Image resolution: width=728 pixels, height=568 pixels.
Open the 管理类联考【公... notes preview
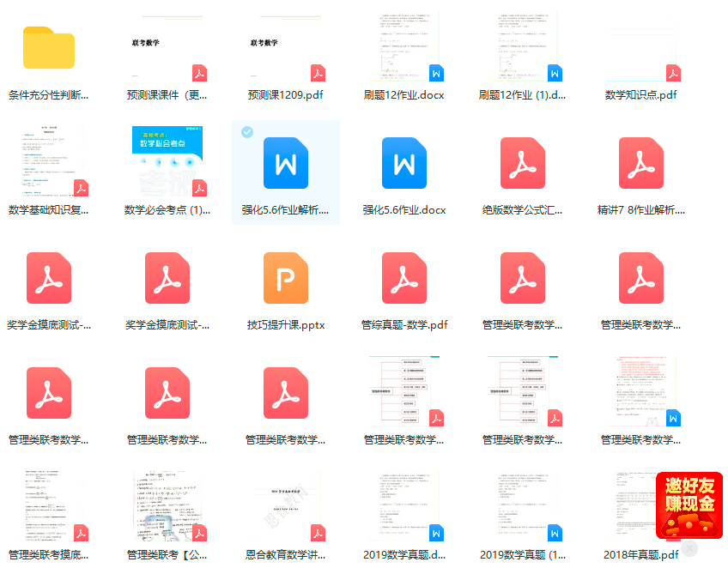(167, 506)
